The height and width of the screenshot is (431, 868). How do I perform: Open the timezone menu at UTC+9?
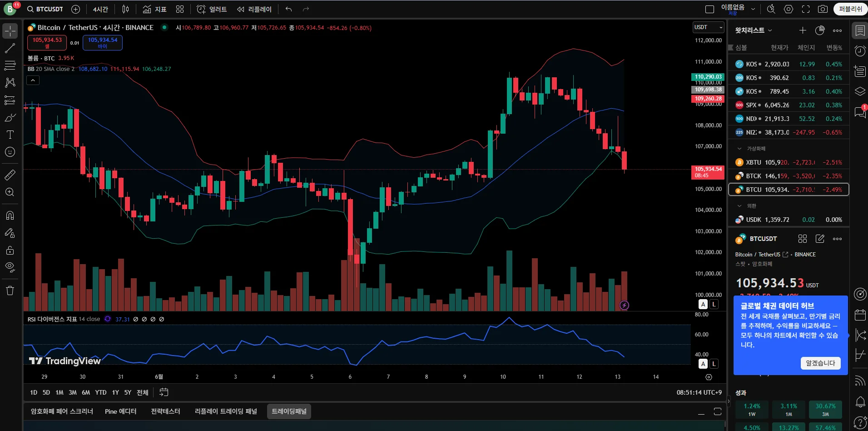(x=699, y=392)
